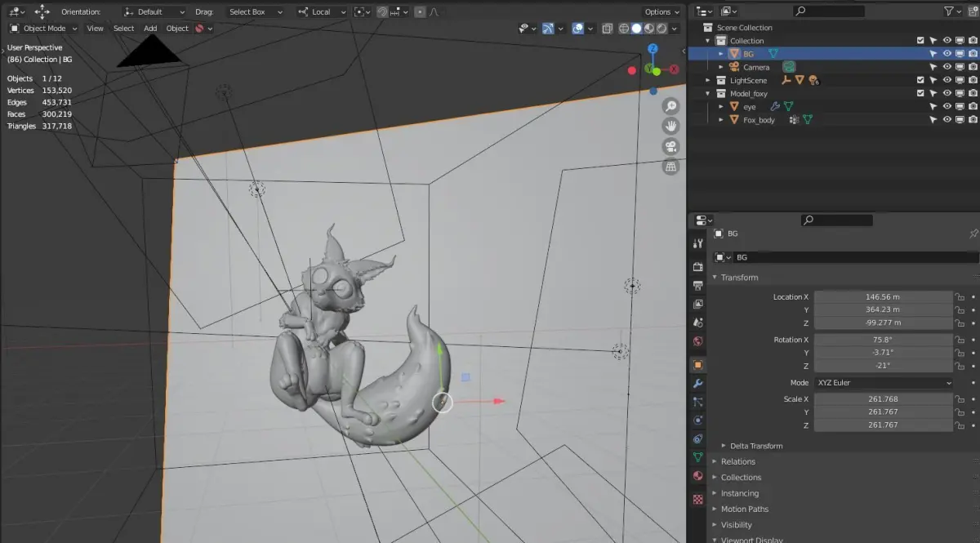The width and height of the screenshot is (980, 543).
Task: Toggle proportional editing in the header
Action: 419,12
